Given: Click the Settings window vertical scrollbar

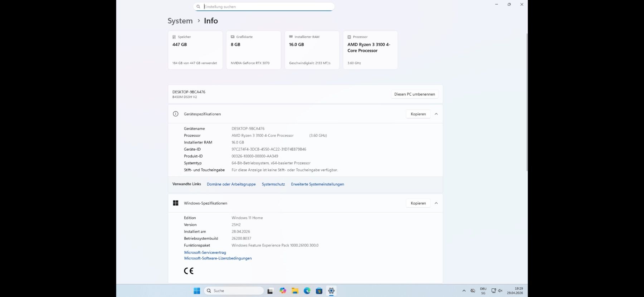Looking at the screenshot, I should coord(527,102).
